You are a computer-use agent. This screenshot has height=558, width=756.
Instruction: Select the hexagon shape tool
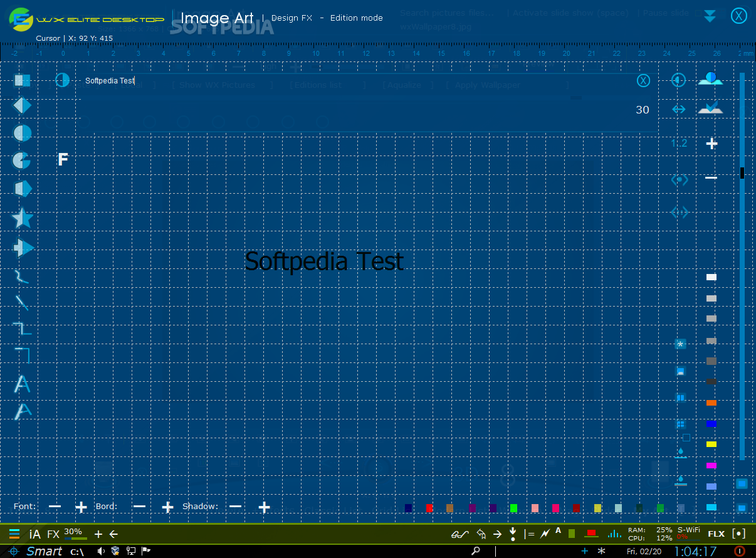coord(22,188)
